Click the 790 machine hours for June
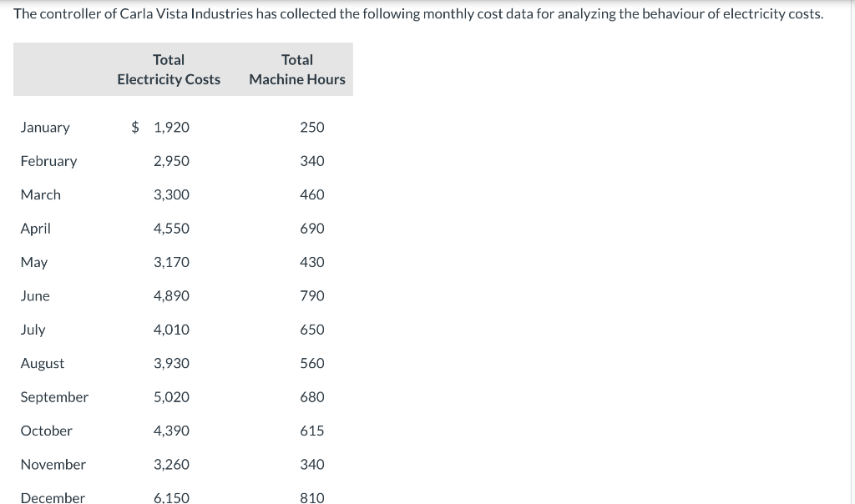 [x=311, y=296]
